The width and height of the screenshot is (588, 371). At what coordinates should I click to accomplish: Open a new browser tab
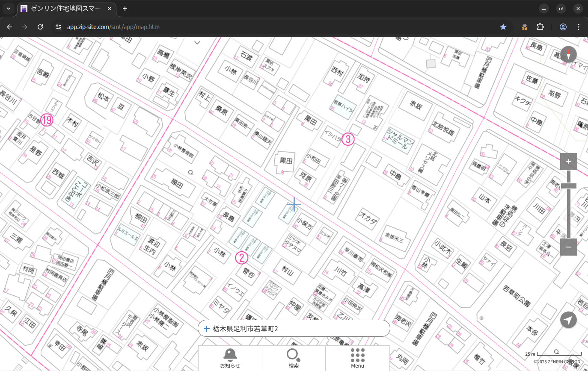point(125,9)
